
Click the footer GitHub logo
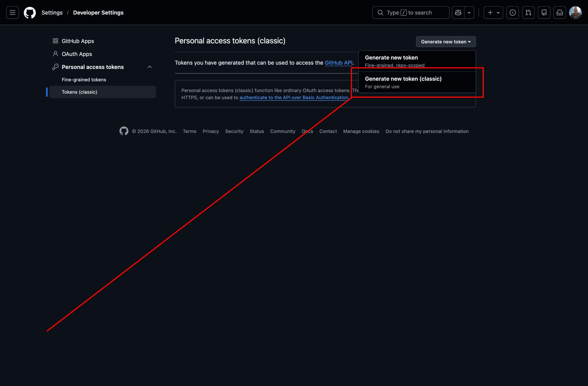(x=124, y=131)
